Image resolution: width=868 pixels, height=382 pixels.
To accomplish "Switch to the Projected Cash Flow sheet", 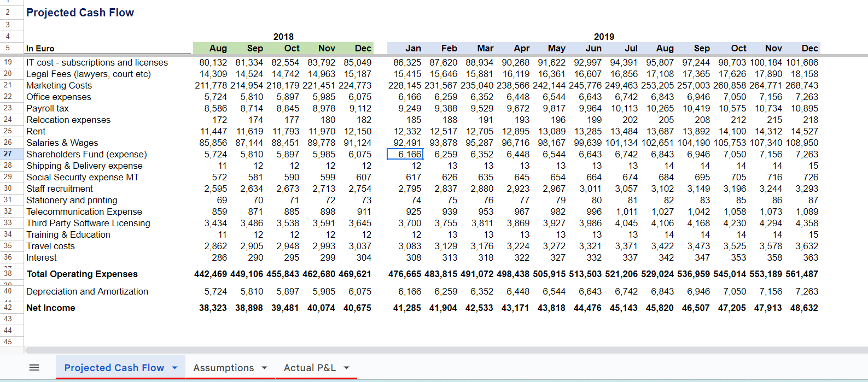I will pyautogui.click(x=114, y=368).
